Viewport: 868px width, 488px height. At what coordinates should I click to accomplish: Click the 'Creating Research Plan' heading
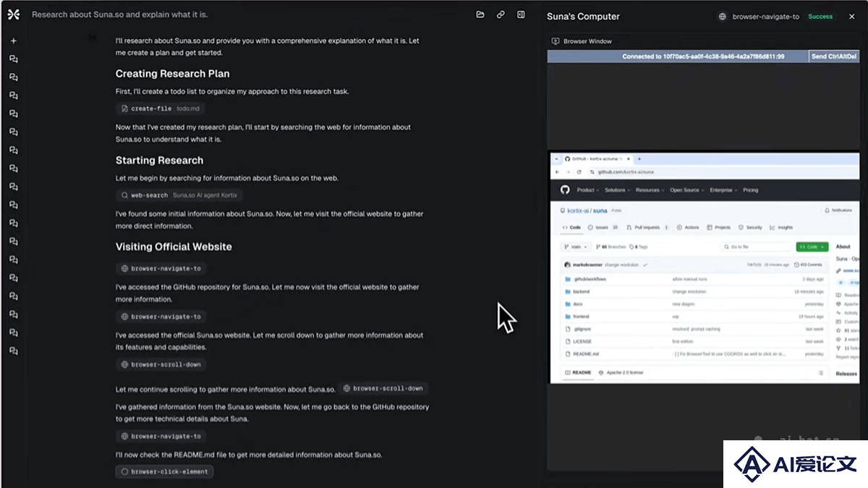click(173, 74)
